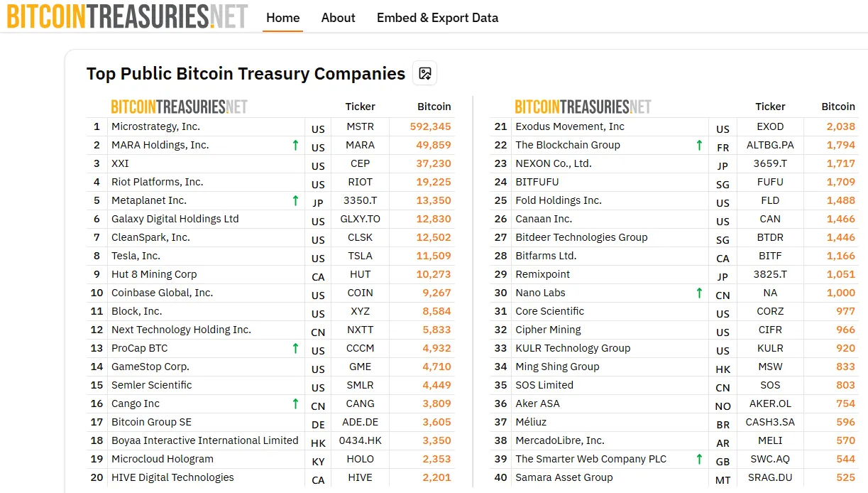This screenshot has height=493, width=868.
Task: Open NEXON Co., Ltd. entry
Action: [554, 163]
